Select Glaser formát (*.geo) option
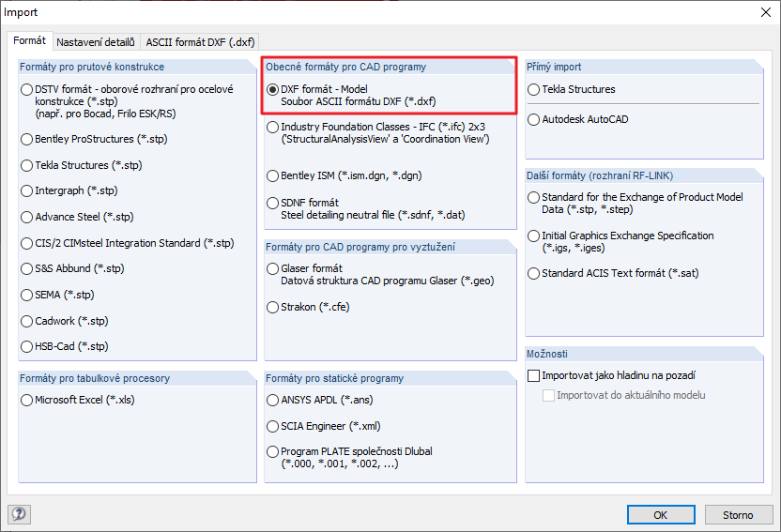 tap(272, 268)
